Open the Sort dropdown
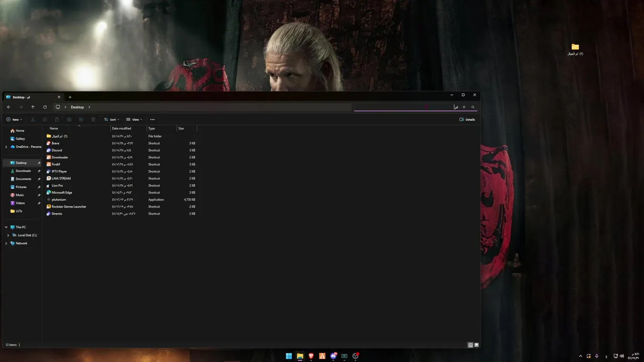 click(x=111, y=120)
